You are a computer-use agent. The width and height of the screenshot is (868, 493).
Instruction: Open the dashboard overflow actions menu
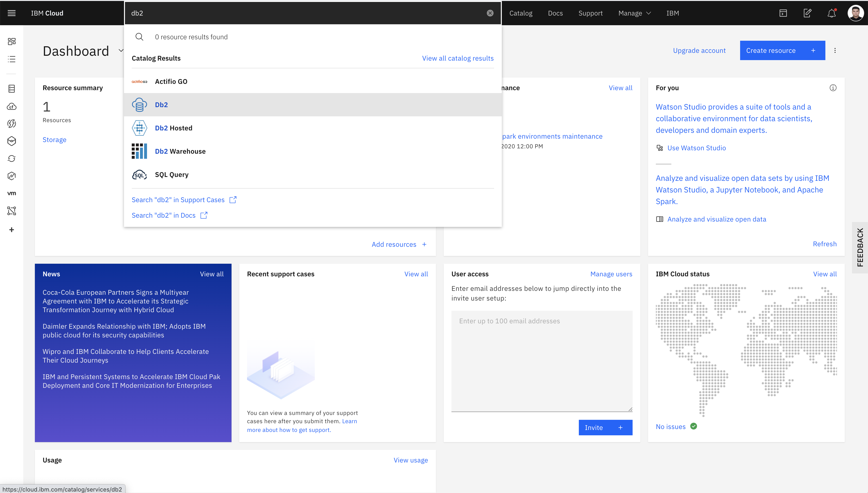[x=835, y=50]
